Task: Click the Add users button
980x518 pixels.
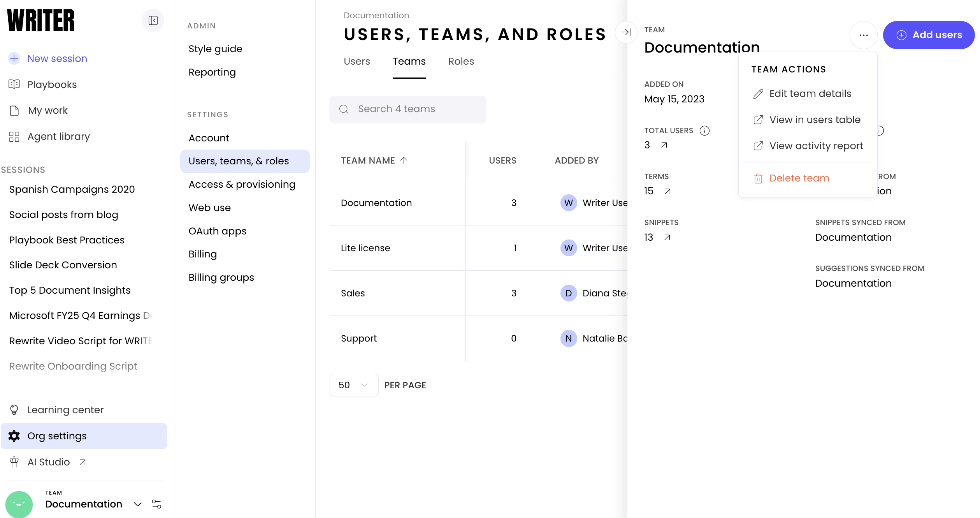Action: pos(929,35)
